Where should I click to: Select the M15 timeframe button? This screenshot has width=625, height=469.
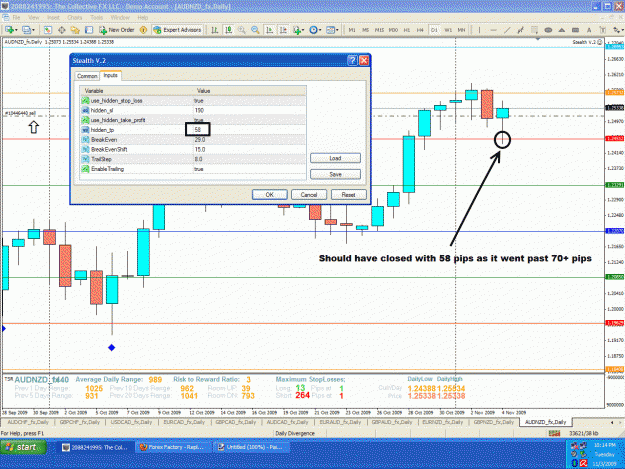coord(379,30)
